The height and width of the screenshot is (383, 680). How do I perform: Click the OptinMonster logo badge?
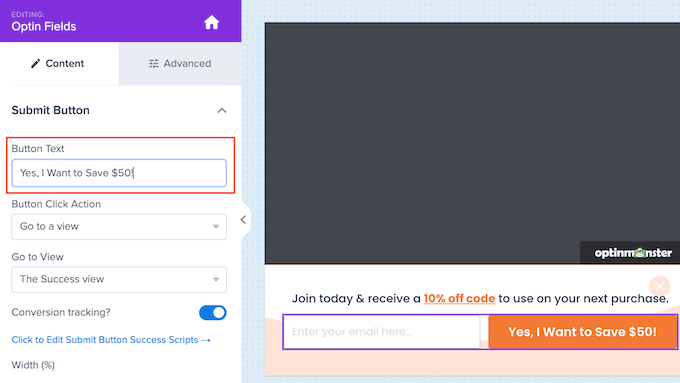(632, 253)
